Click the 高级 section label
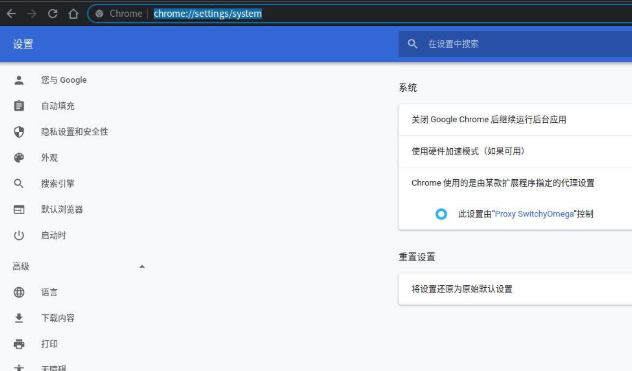632x371 pixels. tap(21, 266)
